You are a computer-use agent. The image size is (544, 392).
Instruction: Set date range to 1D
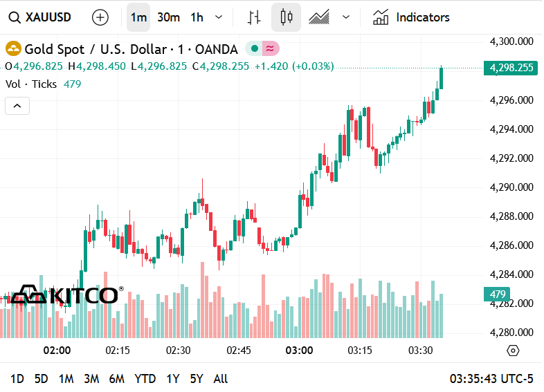[17, 379]
